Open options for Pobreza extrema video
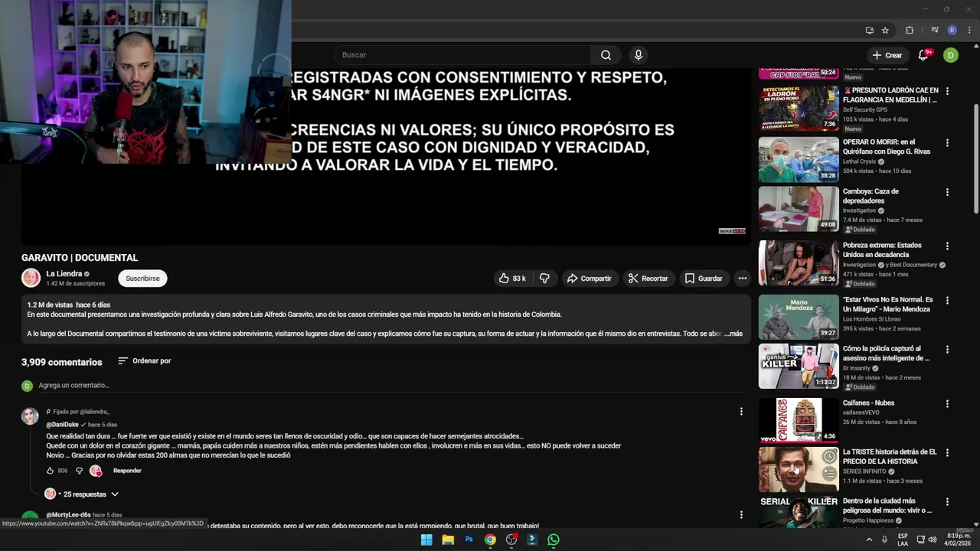 [x=947, y=246]
